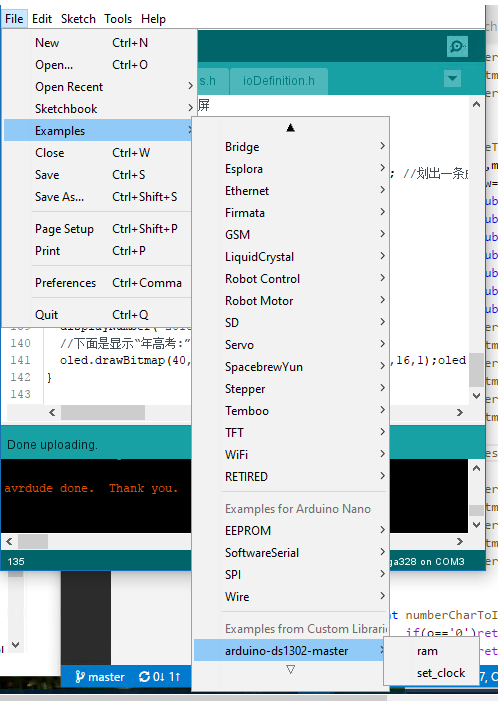This screenshot has height=701, width=498.
Task: Open the Edit menu
Action: coord(42,19)
